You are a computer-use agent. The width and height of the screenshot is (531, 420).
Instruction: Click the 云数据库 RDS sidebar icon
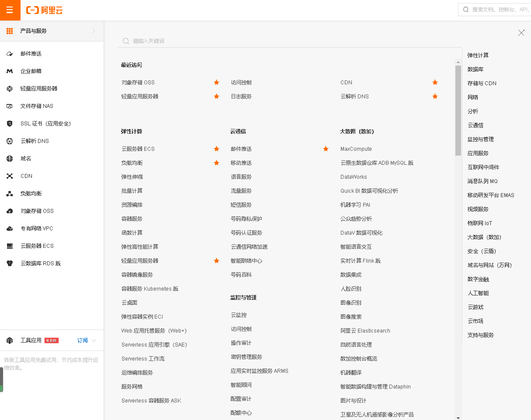click(10, 264)
